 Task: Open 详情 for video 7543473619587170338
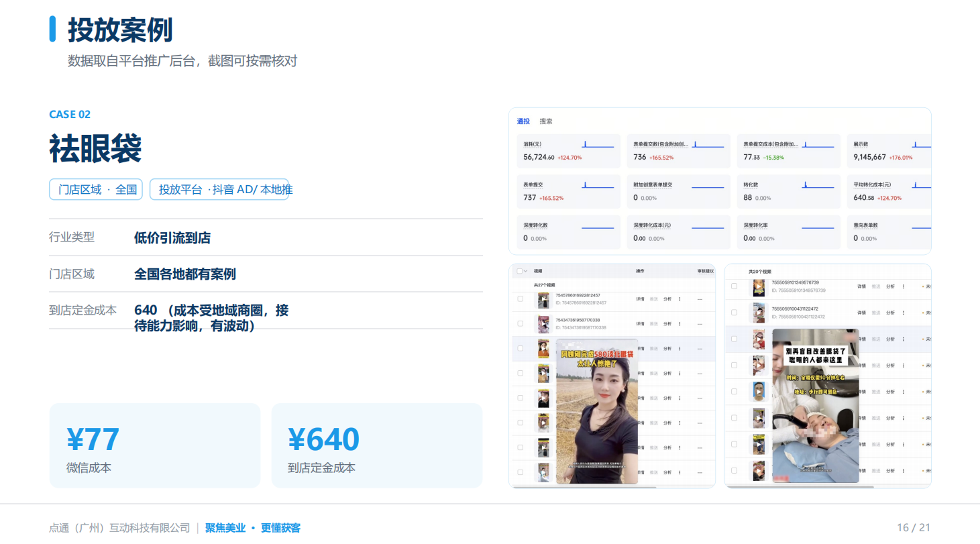pos(641,324)
